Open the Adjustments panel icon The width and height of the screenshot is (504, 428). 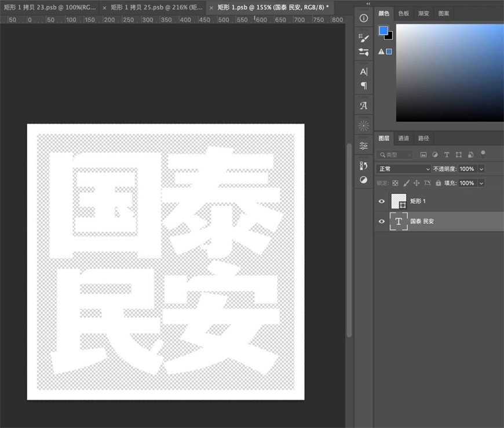point(364,180)
